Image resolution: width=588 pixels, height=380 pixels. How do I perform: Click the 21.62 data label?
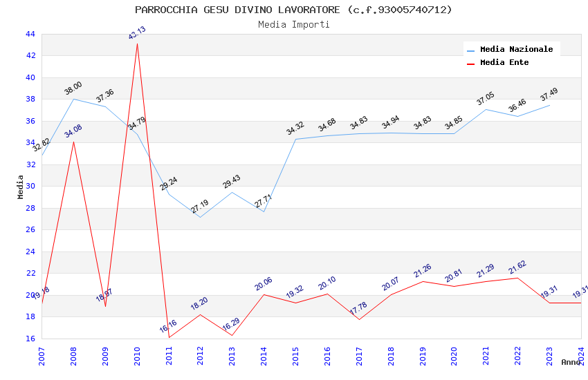click(517, 267)
